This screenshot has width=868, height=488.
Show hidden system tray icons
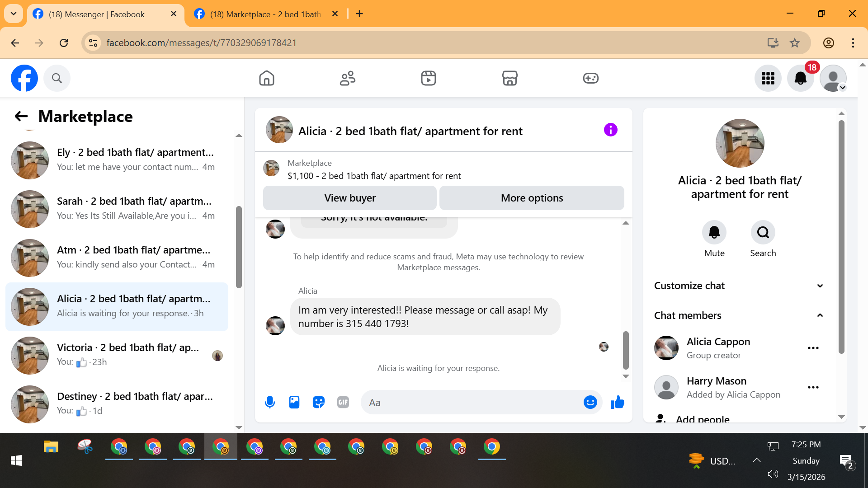click(757, 460)
